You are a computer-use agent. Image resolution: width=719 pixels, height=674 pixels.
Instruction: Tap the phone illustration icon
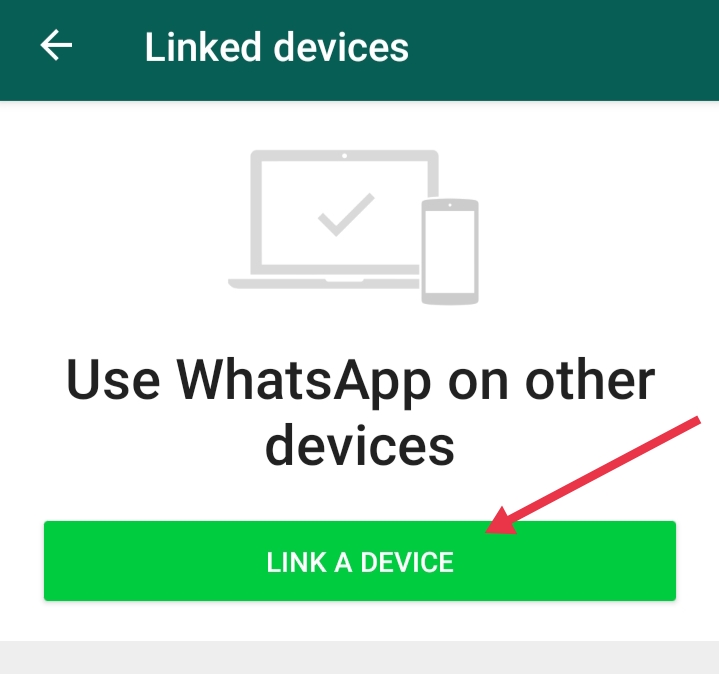tap(450, 251)
